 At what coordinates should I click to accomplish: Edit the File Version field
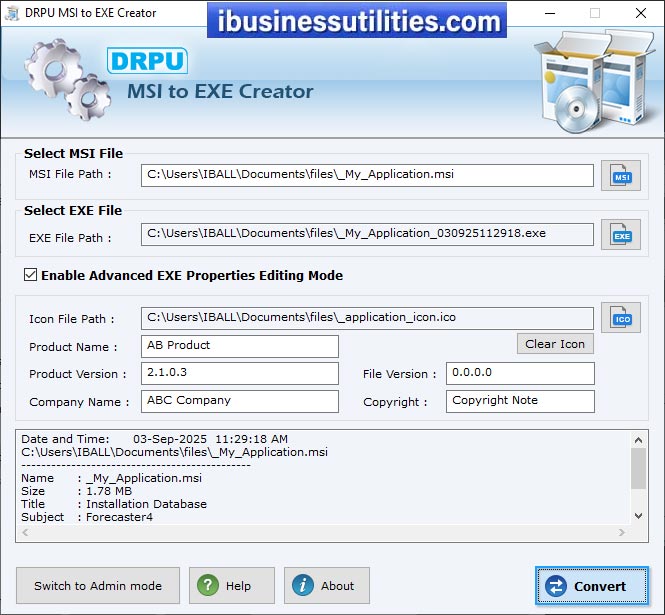coord(520,373)
